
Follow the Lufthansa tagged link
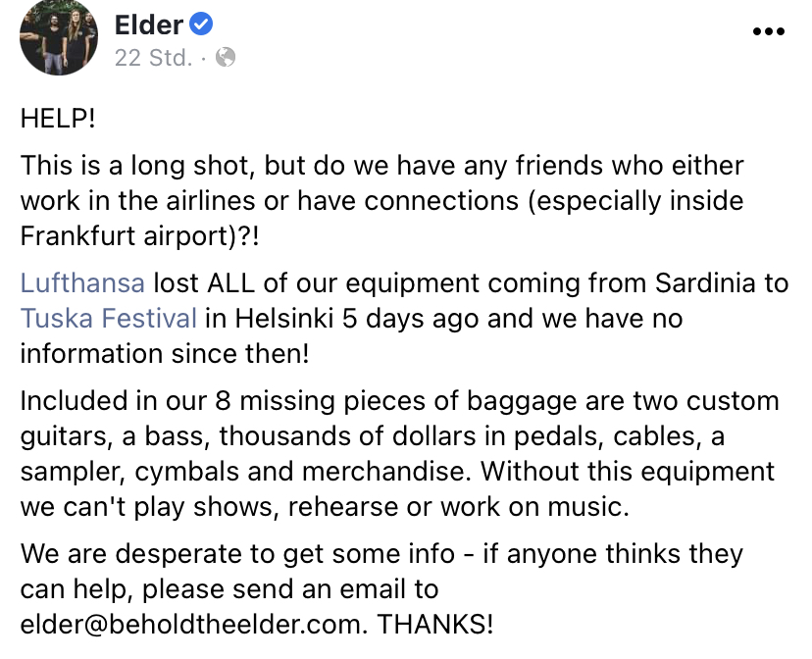[82, 283]
